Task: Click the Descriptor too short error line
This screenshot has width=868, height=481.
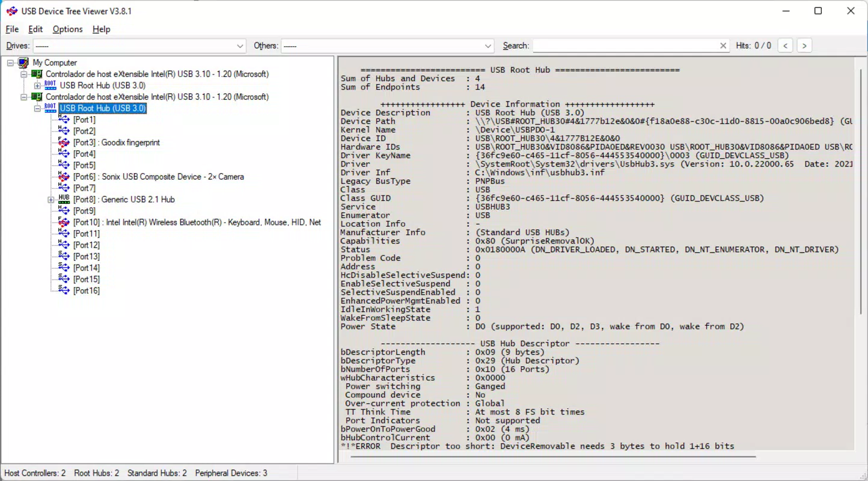Action: tap(537, 446)
